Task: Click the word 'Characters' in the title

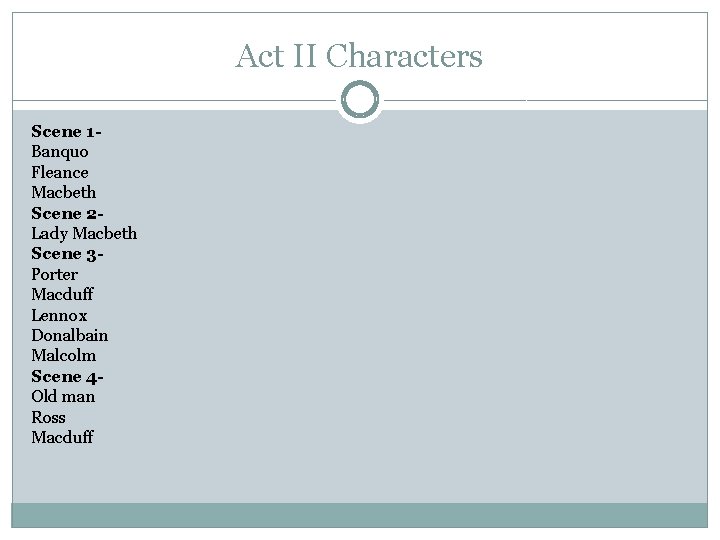Action: (x=404, y=56)
